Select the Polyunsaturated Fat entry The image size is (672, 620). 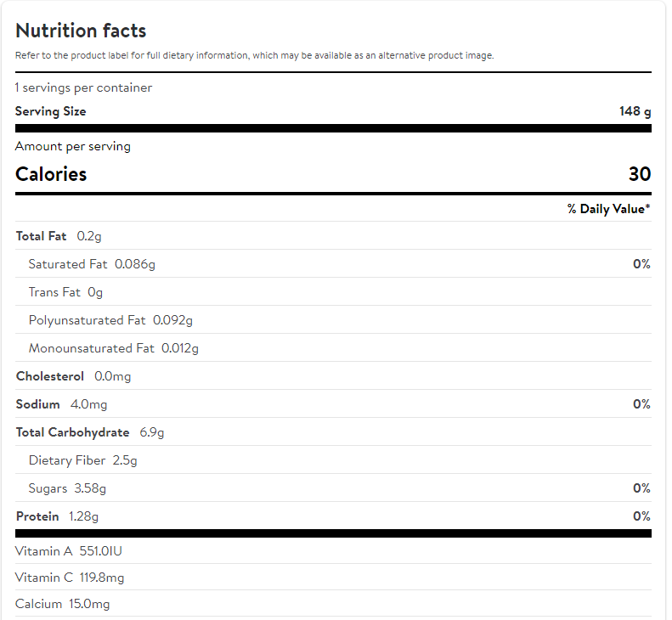pos(110,320)
